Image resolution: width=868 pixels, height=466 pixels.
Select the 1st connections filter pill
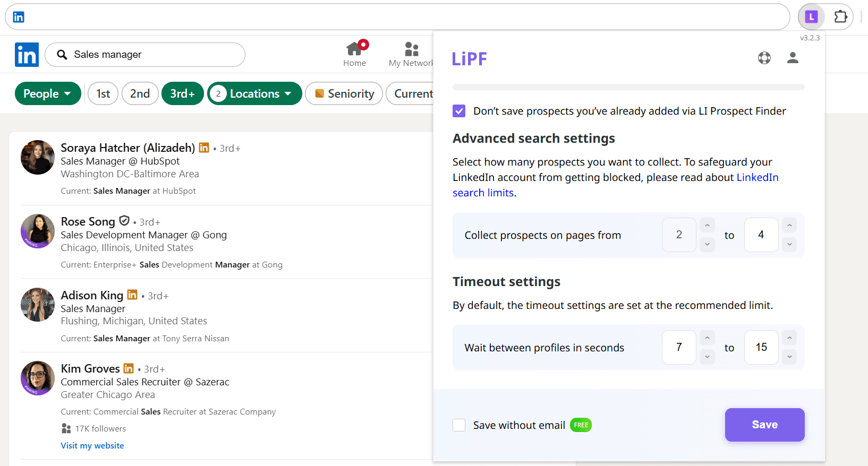[103, 94]
